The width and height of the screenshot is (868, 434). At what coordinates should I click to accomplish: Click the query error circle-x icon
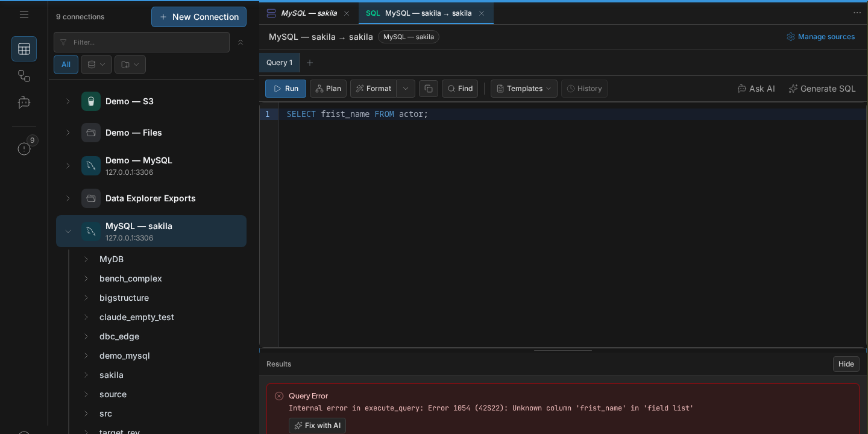click(279, 396)
